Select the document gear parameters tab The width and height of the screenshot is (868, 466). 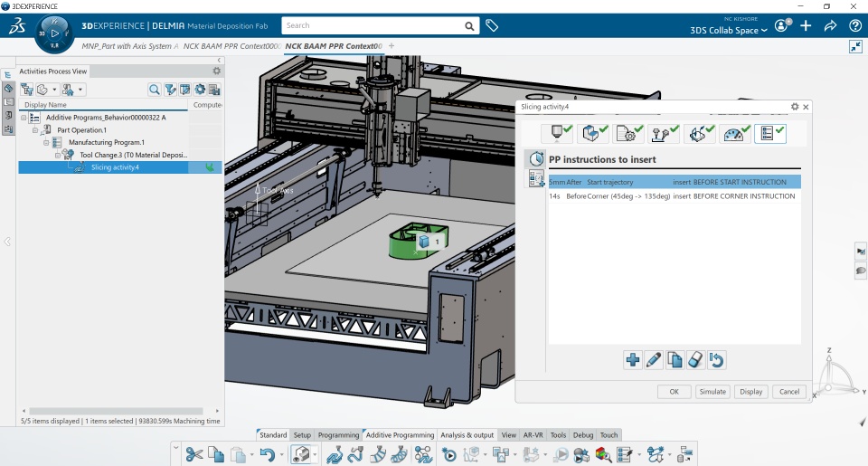pos(627,133)
